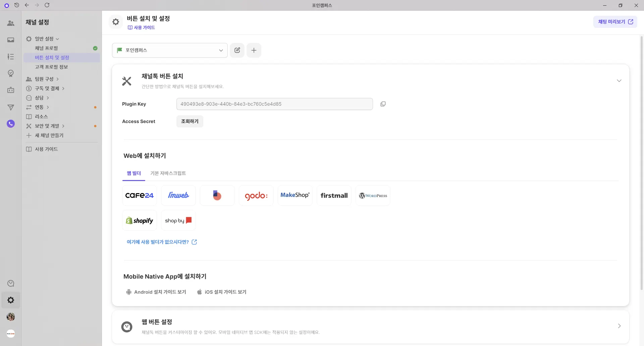Go back with the left arrow
Screen dimensions: 644x346
[27, 5]
